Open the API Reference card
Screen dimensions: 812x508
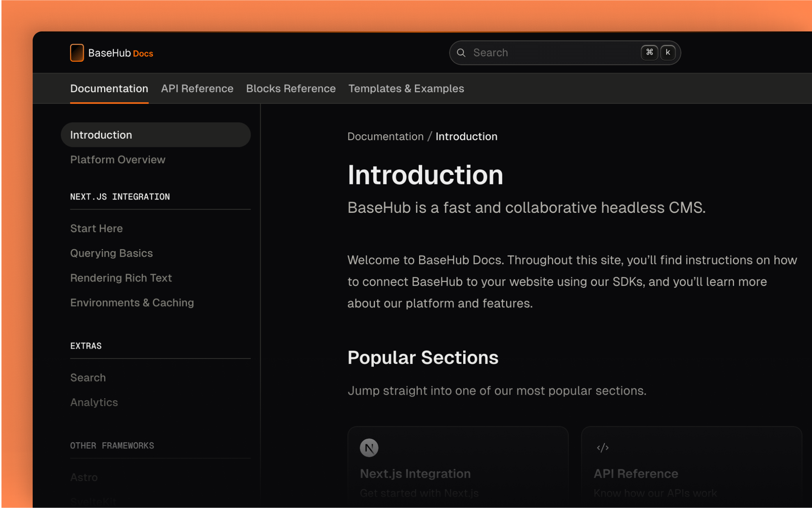[691, 467]
